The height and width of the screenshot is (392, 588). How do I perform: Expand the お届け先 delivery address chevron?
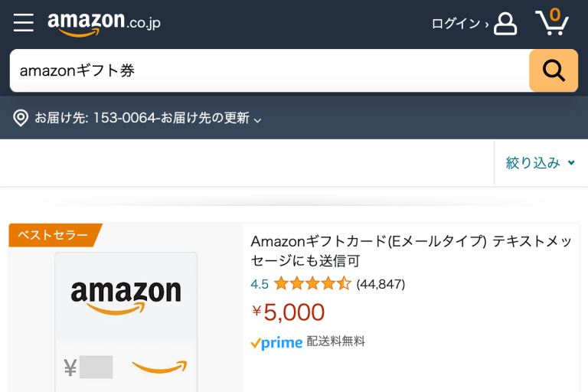tap(258, 119)
